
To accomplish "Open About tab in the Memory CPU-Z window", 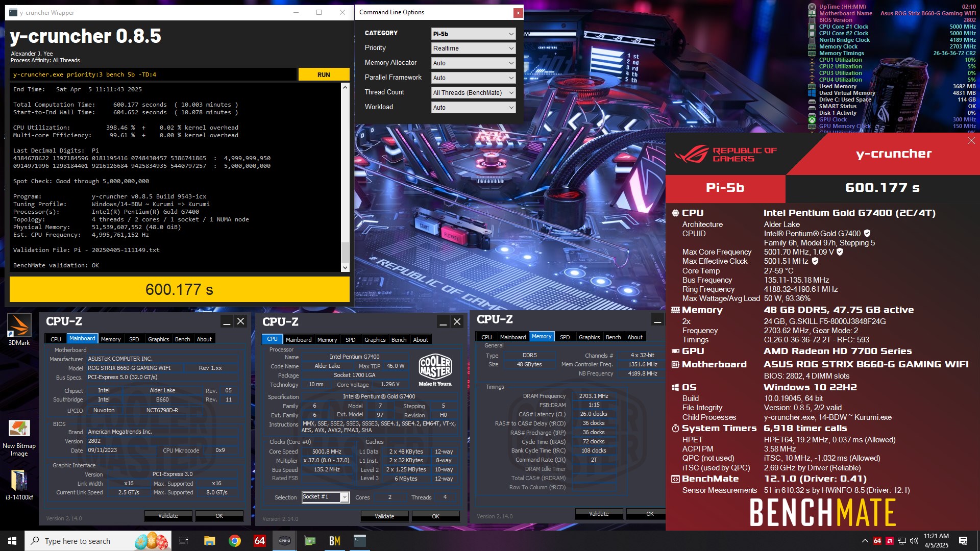I will coord(635,337).
